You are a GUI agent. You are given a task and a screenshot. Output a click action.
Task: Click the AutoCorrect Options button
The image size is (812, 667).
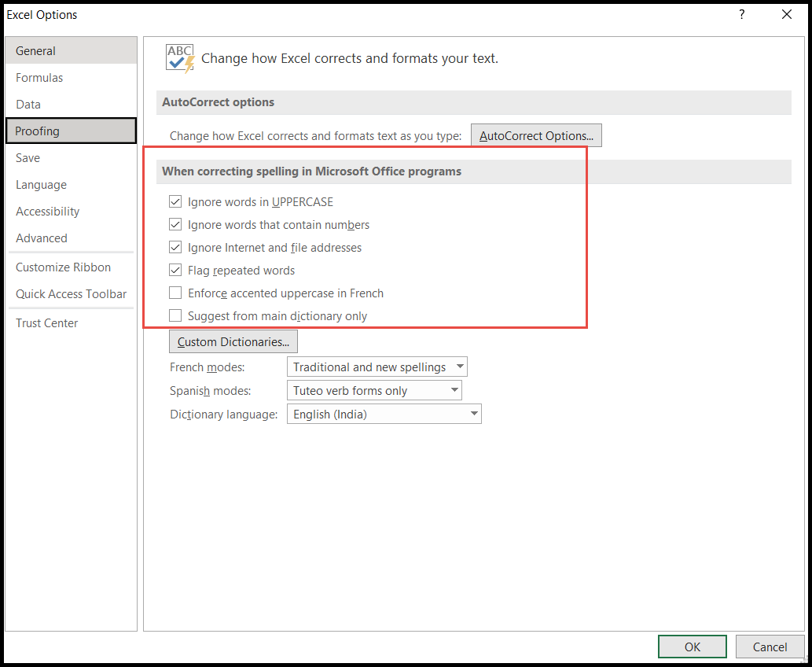tap(536, 136)
